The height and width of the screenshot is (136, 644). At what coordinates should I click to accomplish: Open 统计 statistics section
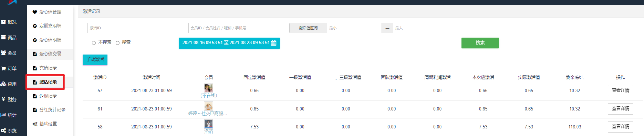click(x=9, y=115)
